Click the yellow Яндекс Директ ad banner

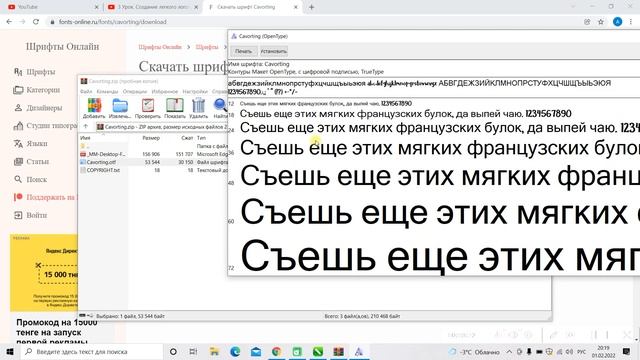[44, 273]
